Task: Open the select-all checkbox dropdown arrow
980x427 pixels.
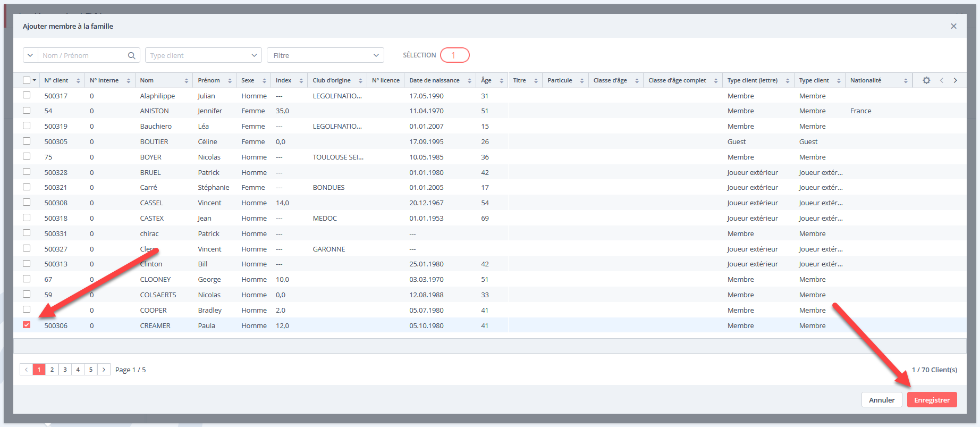Action: (35, 81)
